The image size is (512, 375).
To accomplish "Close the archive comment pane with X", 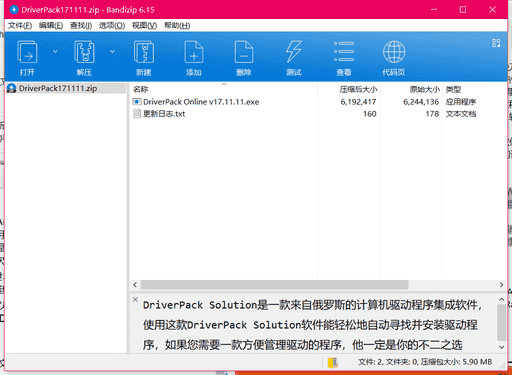I will pos(135,299).
